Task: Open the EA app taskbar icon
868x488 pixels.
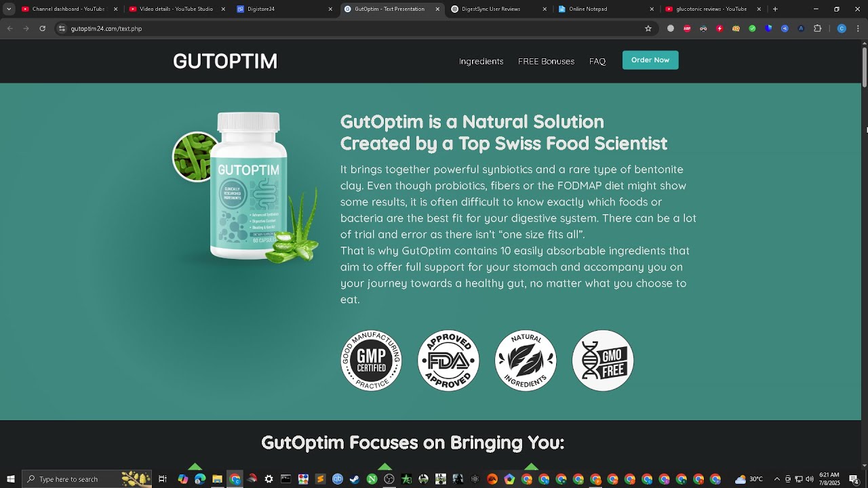Action: 492,479
